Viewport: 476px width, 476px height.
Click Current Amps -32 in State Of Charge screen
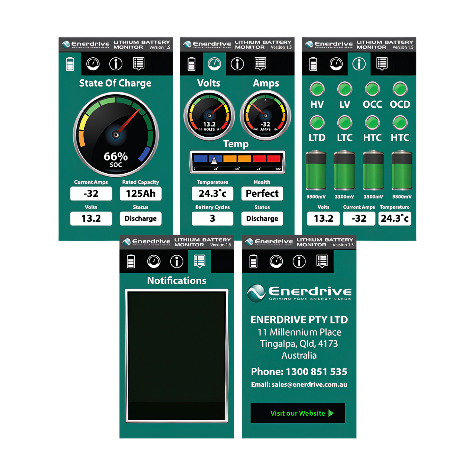click(x=91, y=193)
